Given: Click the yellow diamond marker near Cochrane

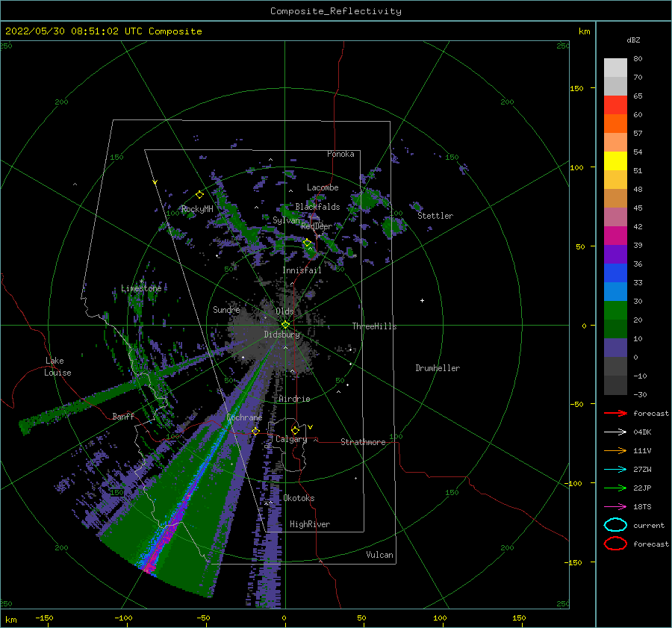Looking at the screenshot, I should pyautogui.click(x=256, y=431).
